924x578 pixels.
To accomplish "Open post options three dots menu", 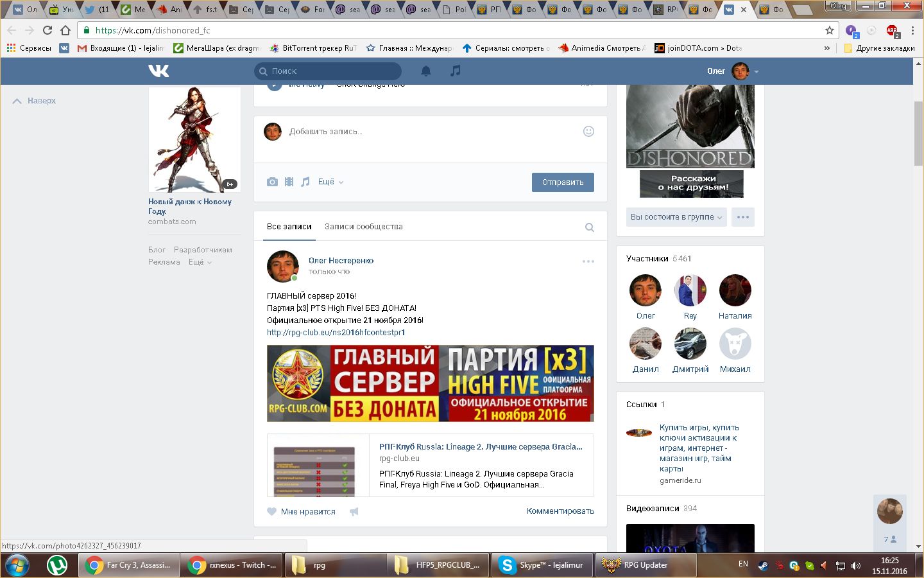I will (588, 261).
